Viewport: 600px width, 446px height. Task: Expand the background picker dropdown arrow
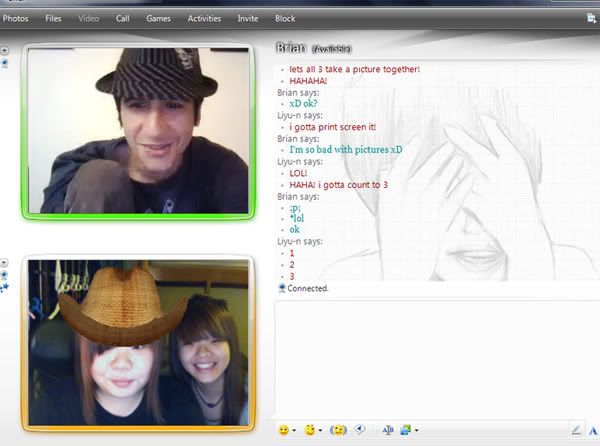416,431
